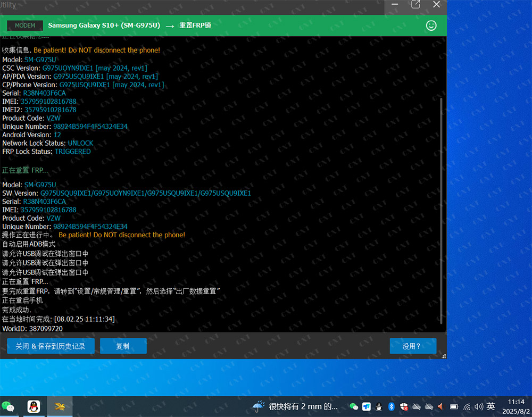The height and width of the screenshot is (417, 532).
Task: Open the system volume speaker icon
Action: tap(479, 406)
